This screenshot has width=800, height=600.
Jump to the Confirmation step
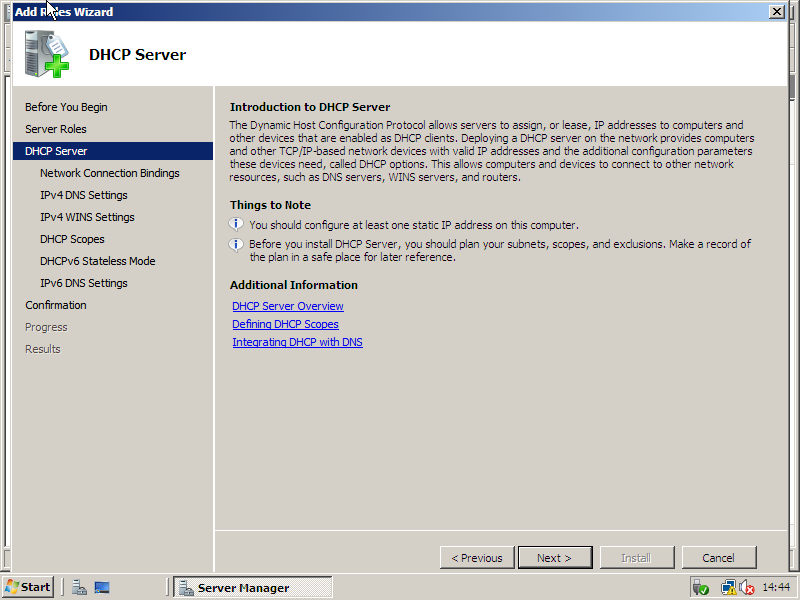click(55, 305)
